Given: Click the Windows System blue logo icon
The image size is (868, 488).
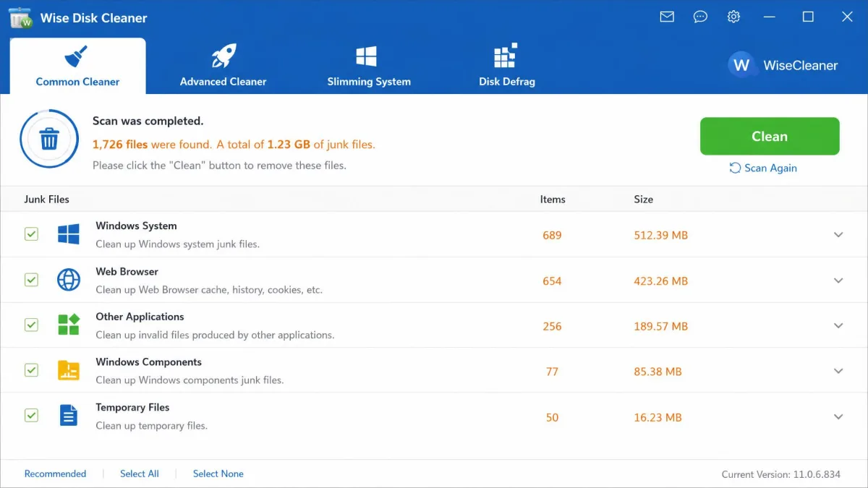Looking at the screenshot, I should click(69, 234).
